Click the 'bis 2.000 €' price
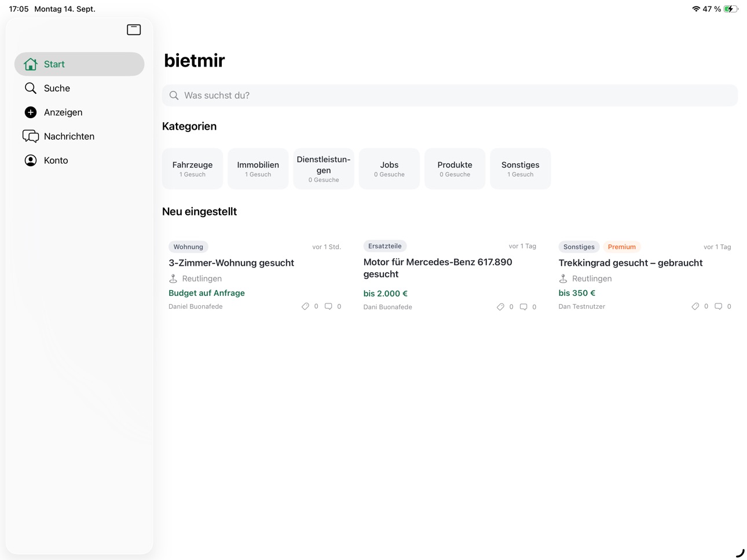The image size is (747, 560). (x=386, y=294)
